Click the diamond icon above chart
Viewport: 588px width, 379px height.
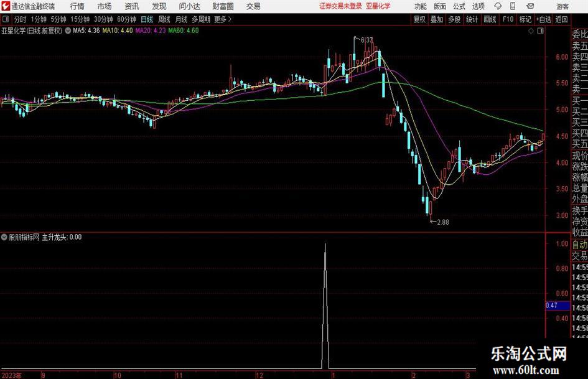click(531, 31)
